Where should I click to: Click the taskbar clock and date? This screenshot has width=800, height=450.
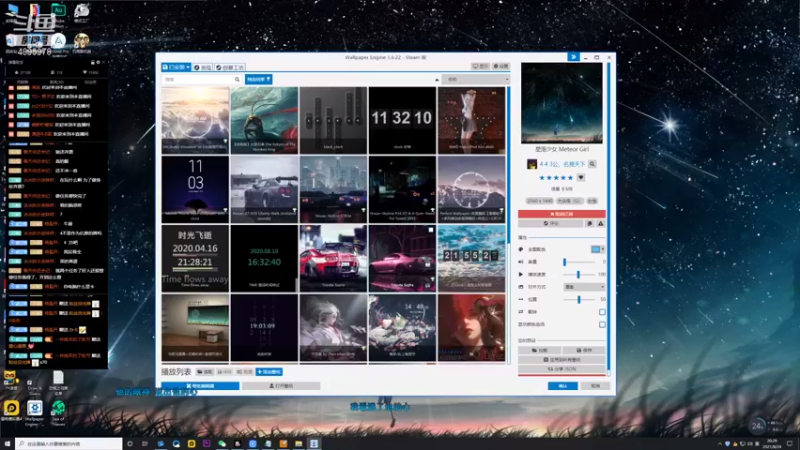(x=772, y=444)
